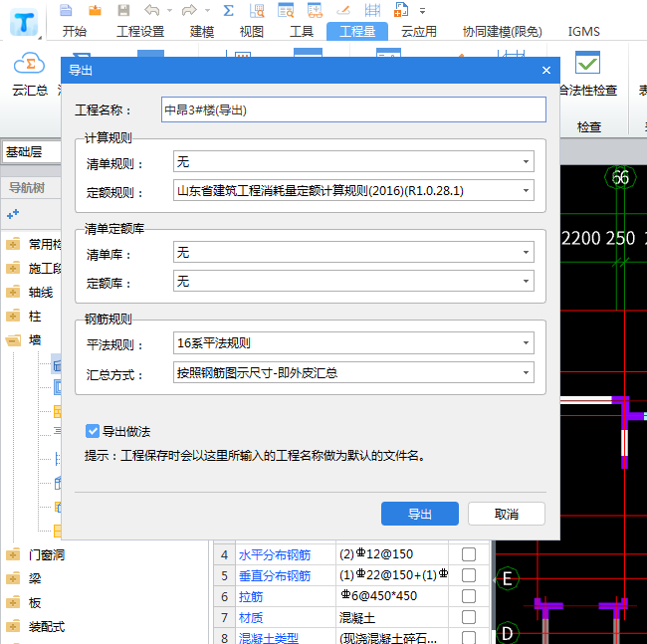Click the axis E bubble in drawing
The height and width of the screenshot is (644, 647).
[507, 579]
